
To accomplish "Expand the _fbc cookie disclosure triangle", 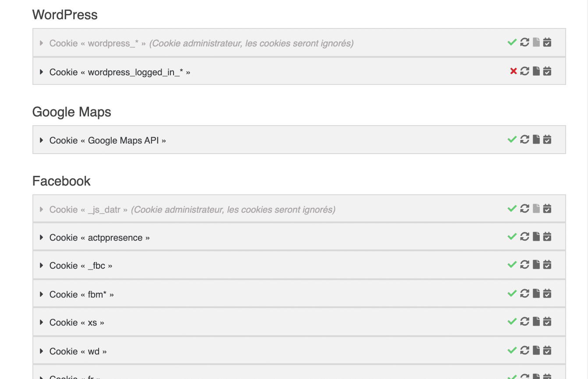I will coord(42,265).
